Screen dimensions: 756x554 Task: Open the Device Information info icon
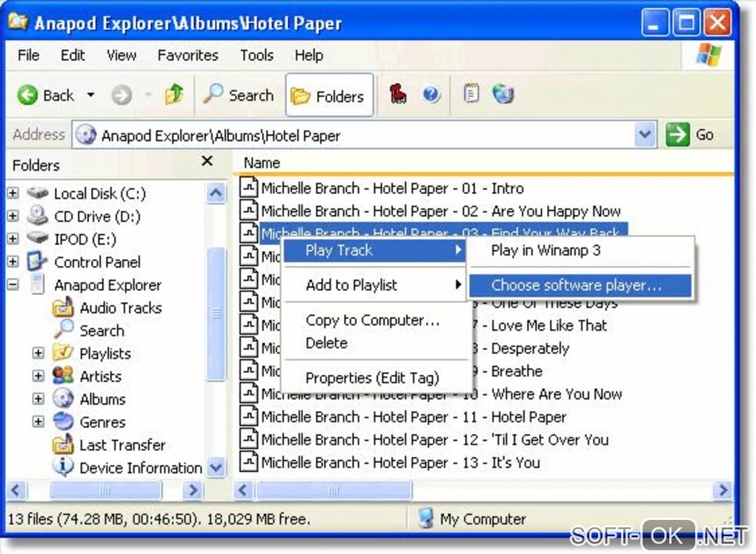(63, 467)
